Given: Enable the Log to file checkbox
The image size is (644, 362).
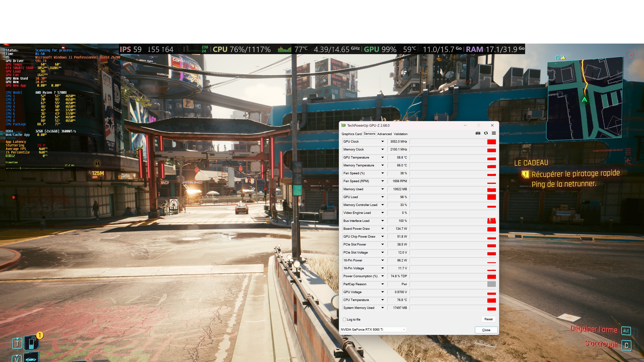Looking at the screenshot, I should point(344,319).
